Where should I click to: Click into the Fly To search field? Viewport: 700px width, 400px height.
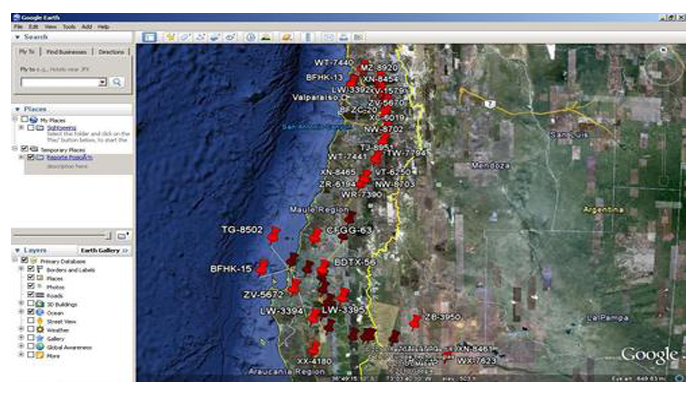click(60, 82)
